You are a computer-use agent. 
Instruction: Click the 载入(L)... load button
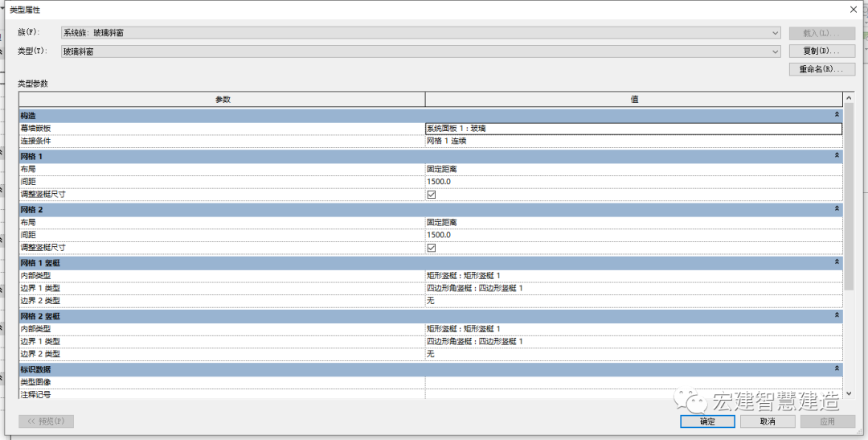[822, 33]
